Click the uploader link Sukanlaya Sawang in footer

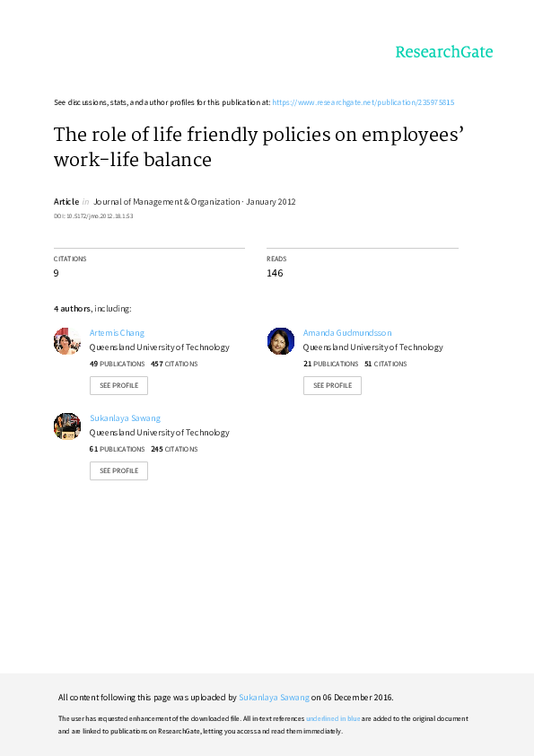pyautogui.click(x=274, y=697)
